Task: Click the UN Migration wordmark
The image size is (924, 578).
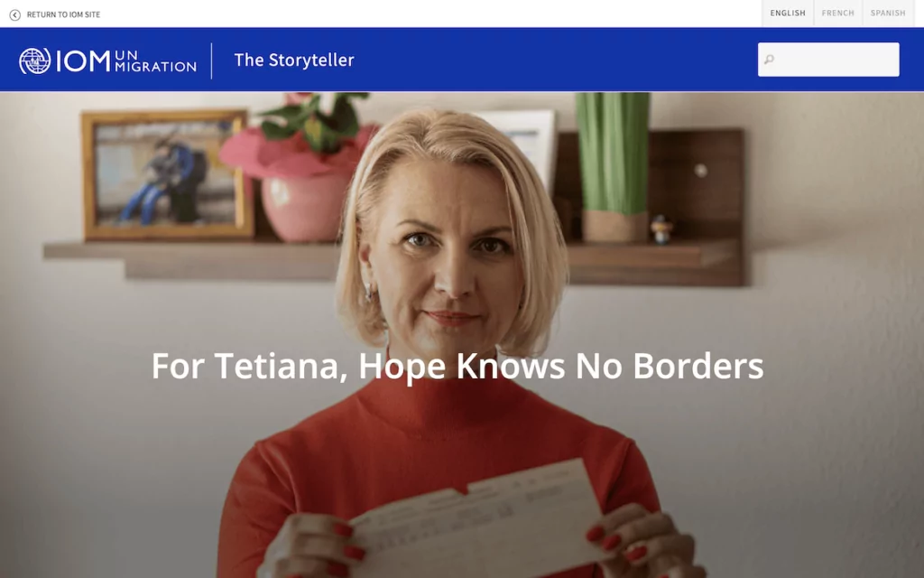Action: [x=155, y=61]
